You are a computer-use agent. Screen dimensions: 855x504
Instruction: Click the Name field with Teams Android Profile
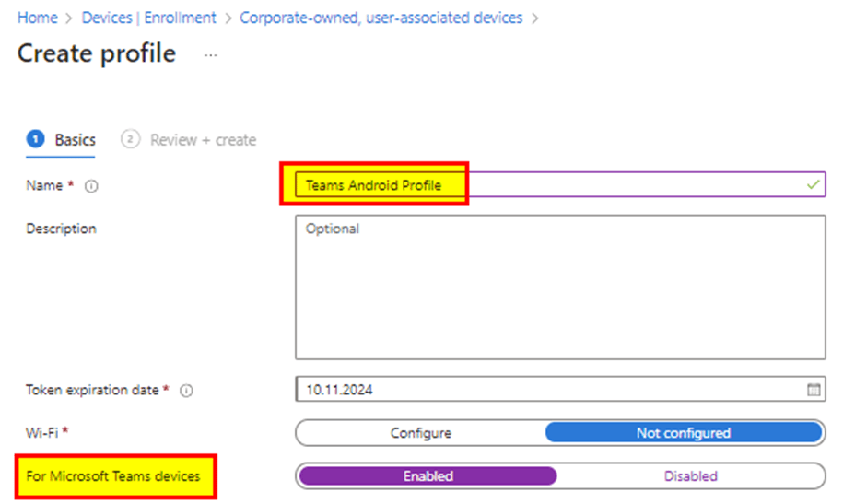(x=553, y=185)
